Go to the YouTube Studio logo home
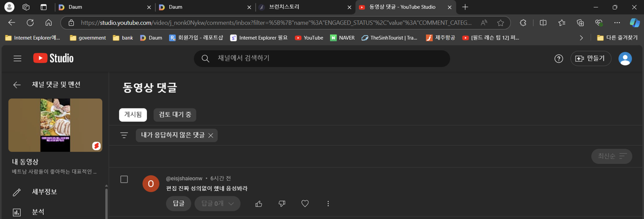Viewport: 644px width, 219px height. click(53, 58)
